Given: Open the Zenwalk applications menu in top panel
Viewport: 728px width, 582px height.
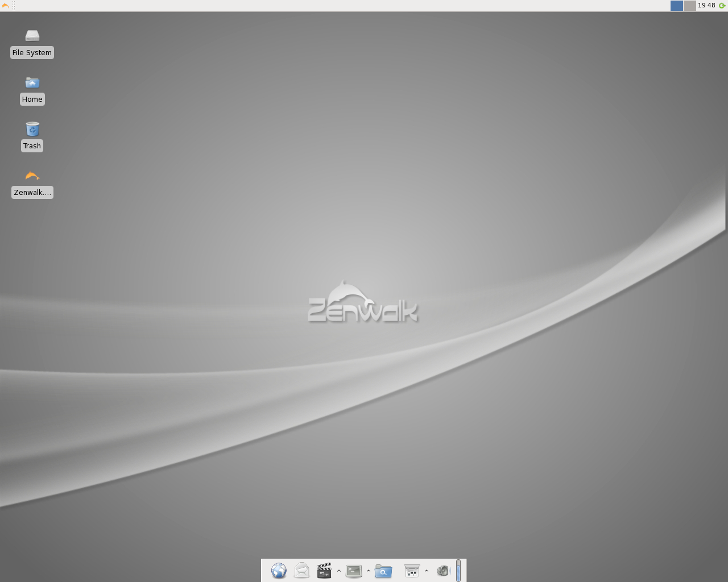Looking at the screenshot, I should coord(6,6).
